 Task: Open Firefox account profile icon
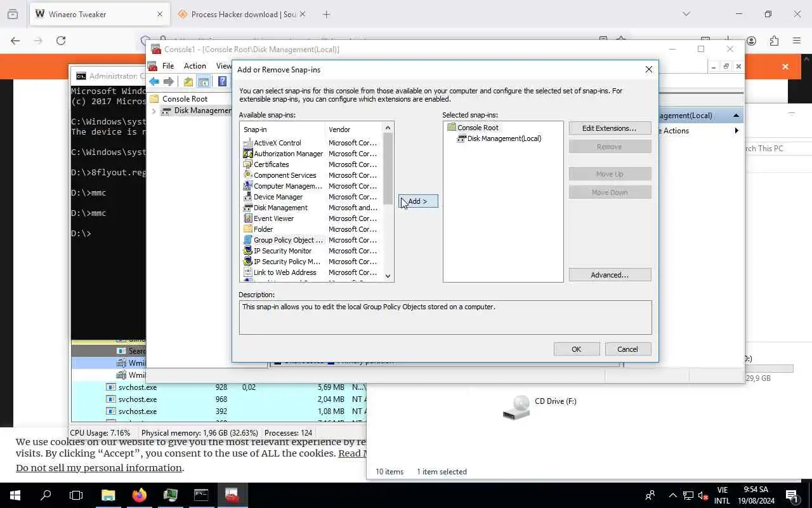(x=751, y=41)
